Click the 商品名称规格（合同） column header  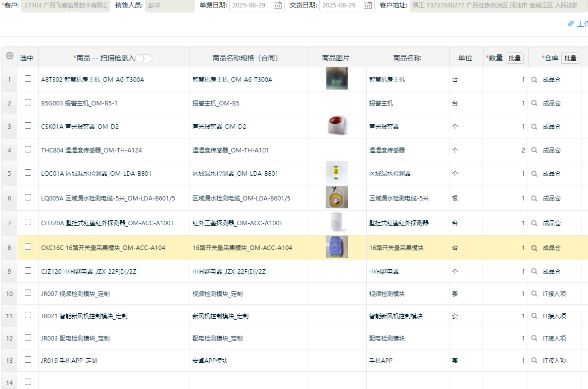[248, 58]
